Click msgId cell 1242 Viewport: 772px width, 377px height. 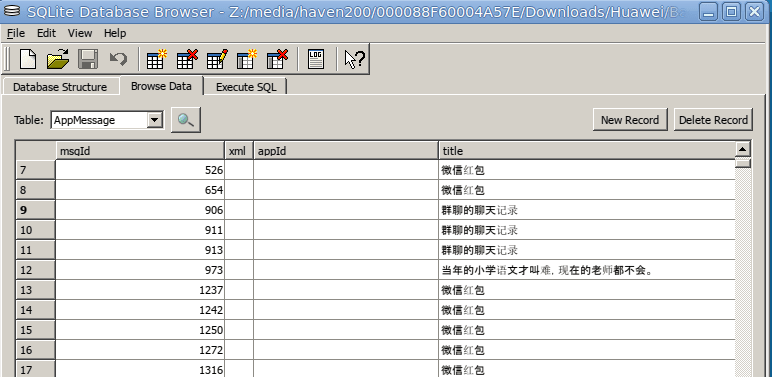[140, 310]
